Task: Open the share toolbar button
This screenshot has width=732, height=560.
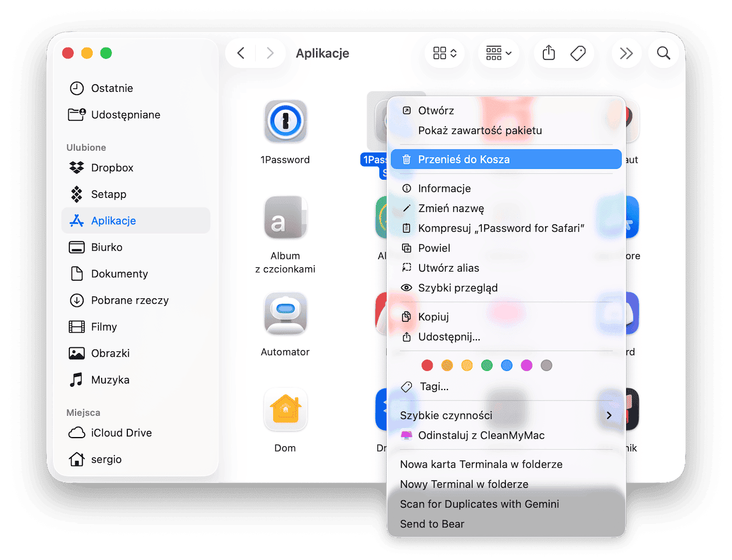Action: click(548, 53)
